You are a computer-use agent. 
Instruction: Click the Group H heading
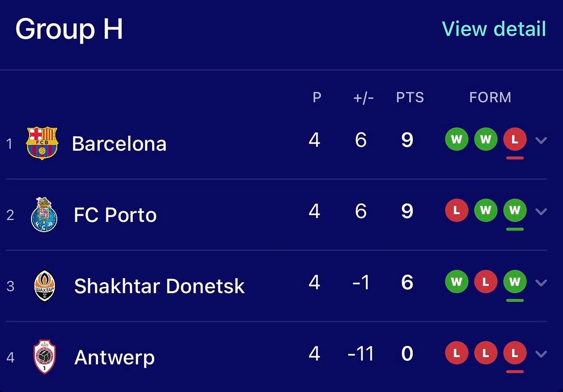pos(69,29)
